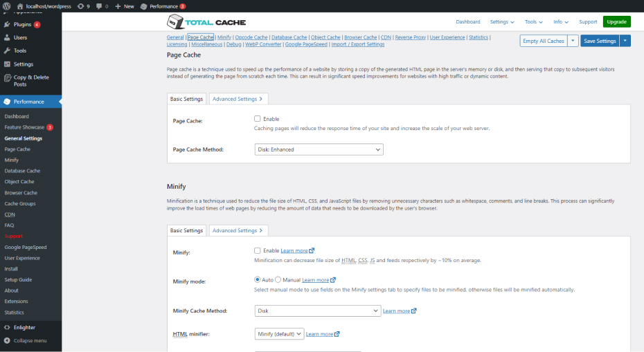Viewport: 644px width, 352px height.
Task: Open Support in top plugin nav
Action: click(x=588, y=21)
